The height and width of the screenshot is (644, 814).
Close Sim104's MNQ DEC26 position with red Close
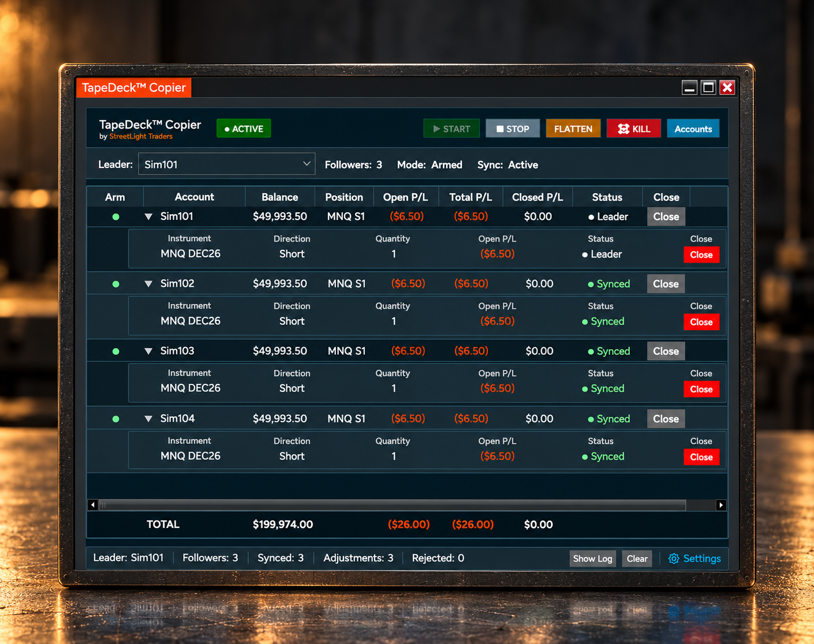701,457
